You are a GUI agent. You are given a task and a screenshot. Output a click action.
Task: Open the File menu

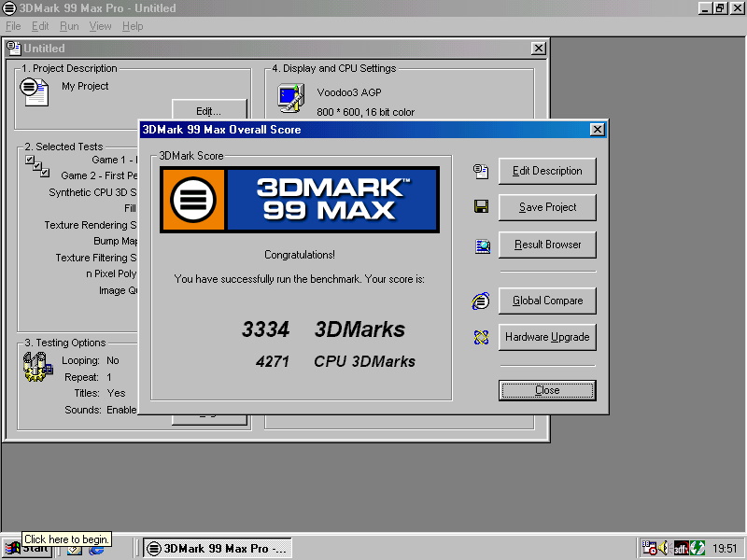[13, 26]
